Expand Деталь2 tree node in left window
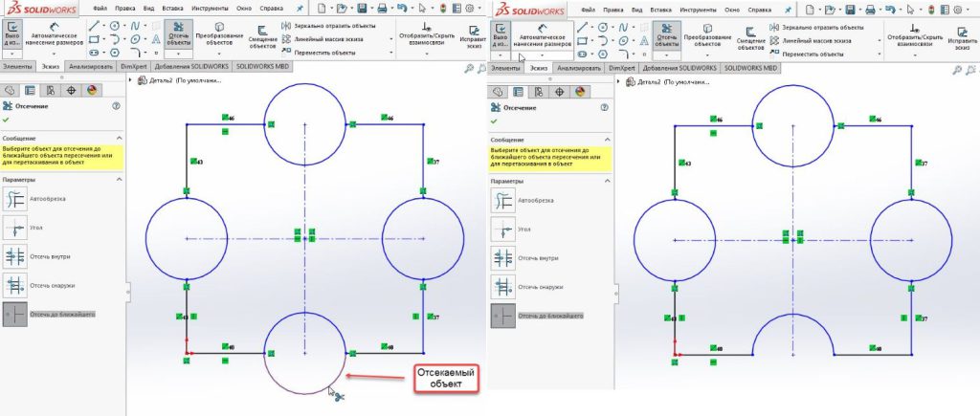 pos(130,80)
